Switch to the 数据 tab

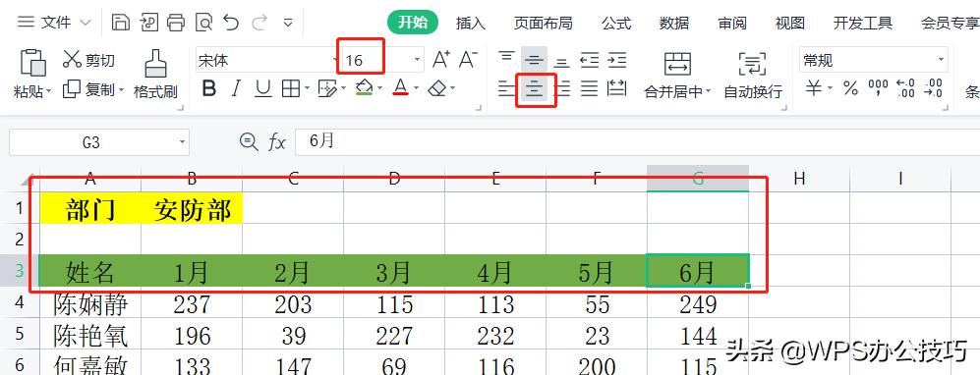[674, 24]
